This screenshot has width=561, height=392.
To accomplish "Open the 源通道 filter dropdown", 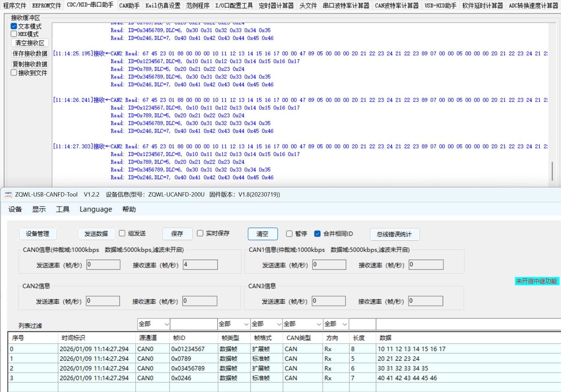I will [x=154, y=324].
